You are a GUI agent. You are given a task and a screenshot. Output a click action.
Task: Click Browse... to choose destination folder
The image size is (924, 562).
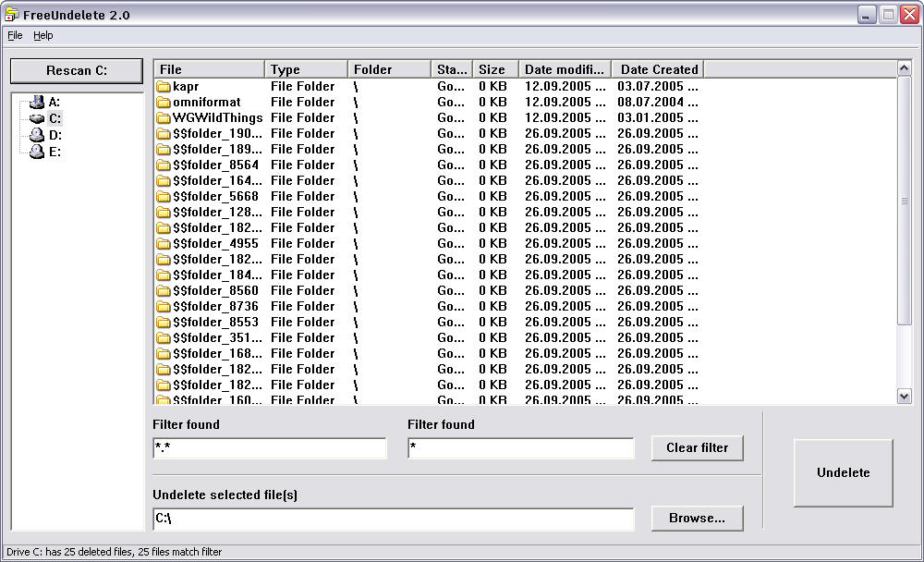coord(697,518)
